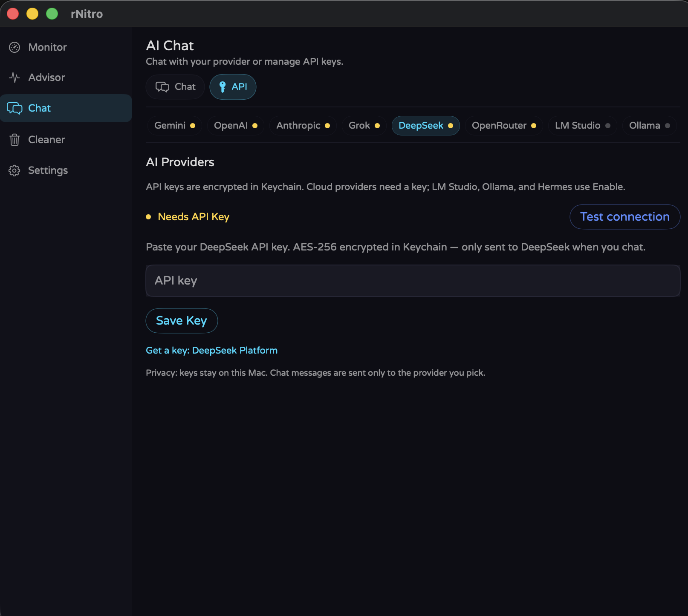Go to Monitor section
The width and height of the screenshot is (688, 616).
point(66,47)
